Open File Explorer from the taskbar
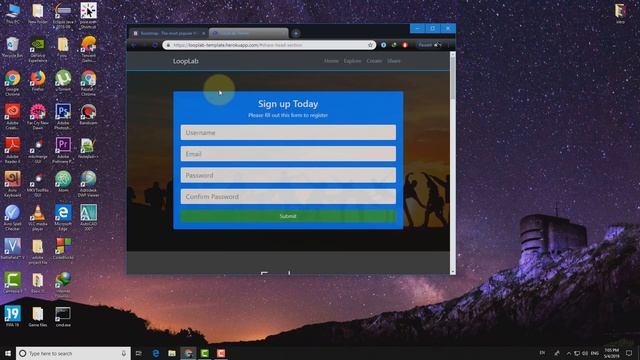This screenshot has width=640, height=360. tap(172, 353)
